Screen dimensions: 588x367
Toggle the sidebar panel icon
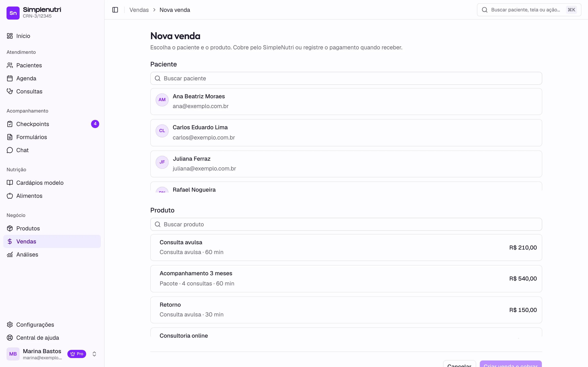point(115,10)
